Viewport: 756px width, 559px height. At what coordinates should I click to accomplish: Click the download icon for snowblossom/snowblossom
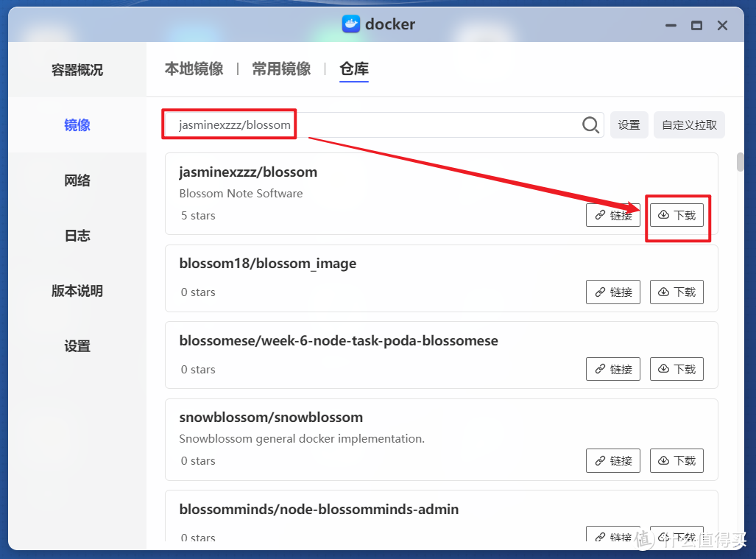[676, 460]
